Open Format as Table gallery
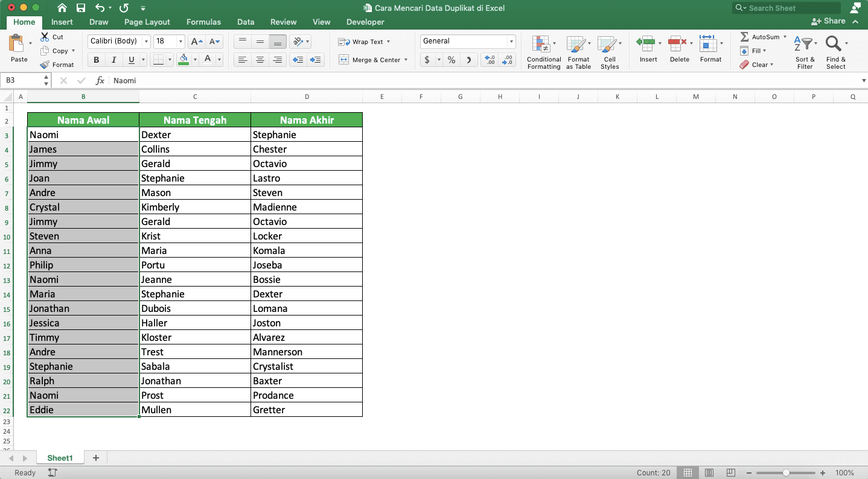The width and height of the screenshot is (868, 479). tap(578, 52)
